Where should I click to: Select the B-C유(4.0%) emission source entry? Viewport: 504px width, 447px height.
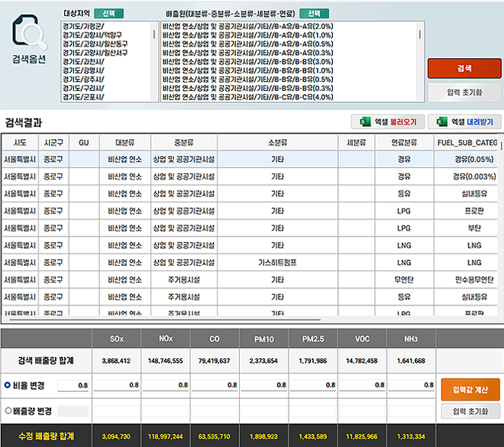tap(248, 97)
